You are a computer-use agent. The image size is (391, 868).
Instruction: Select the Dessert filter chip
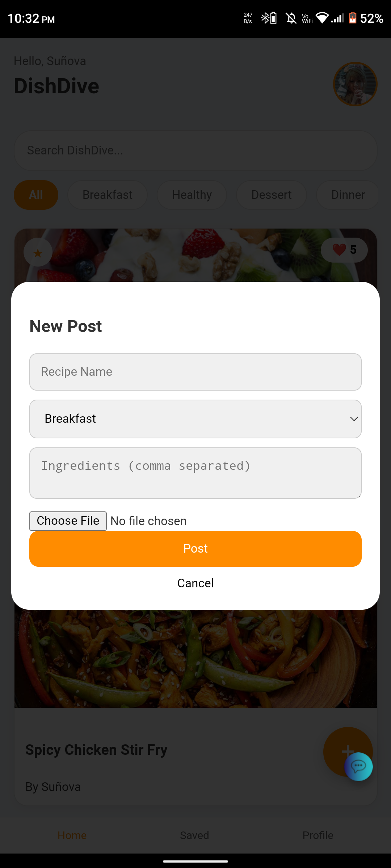[x=271, y=195]
